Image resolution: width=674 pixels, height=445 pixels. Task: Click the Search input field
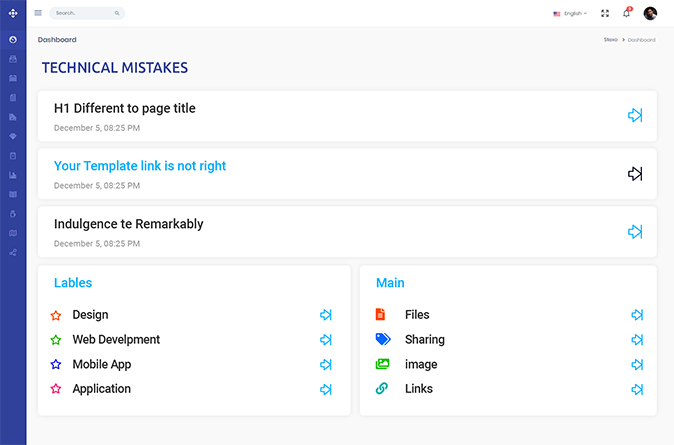[x=85, y=13]
